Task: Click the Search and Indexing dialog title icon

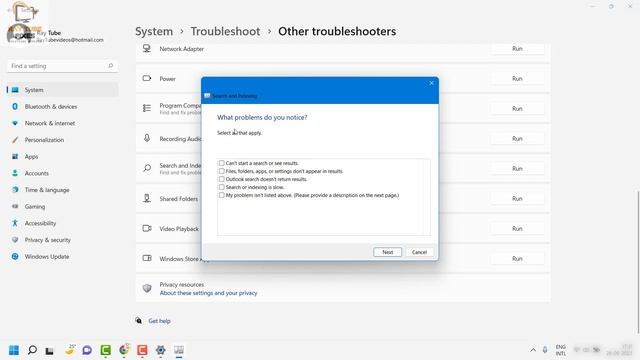Action: tap(207, 96)
